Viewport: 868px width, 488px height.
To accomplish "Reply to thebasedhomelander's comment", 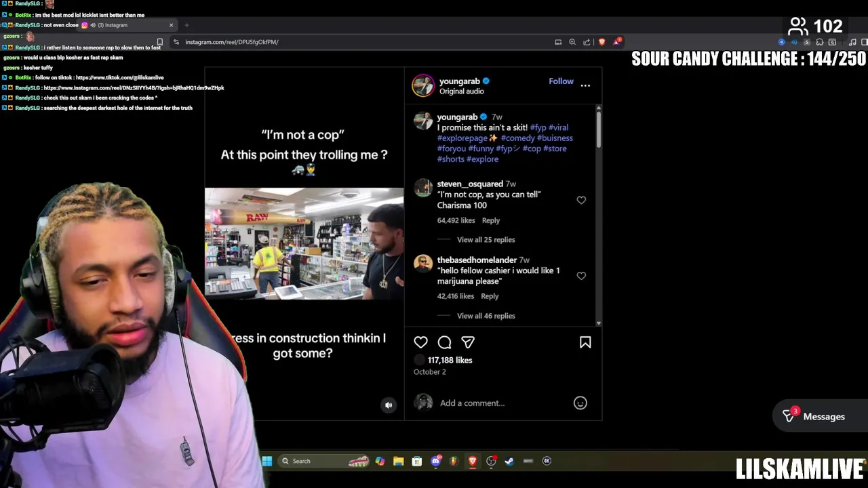I will click(490, 296).
